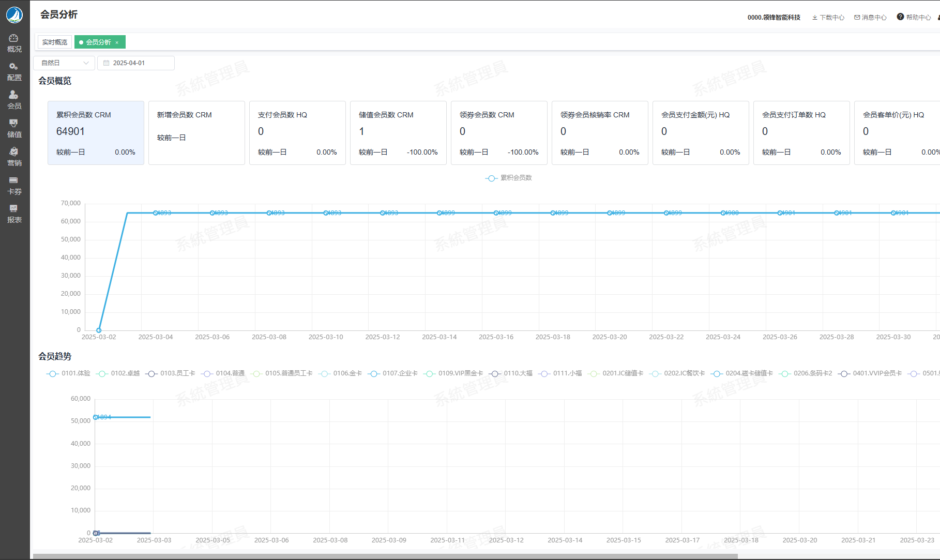Open 0000.领锋智能科技 account selector

coord(774,18)
